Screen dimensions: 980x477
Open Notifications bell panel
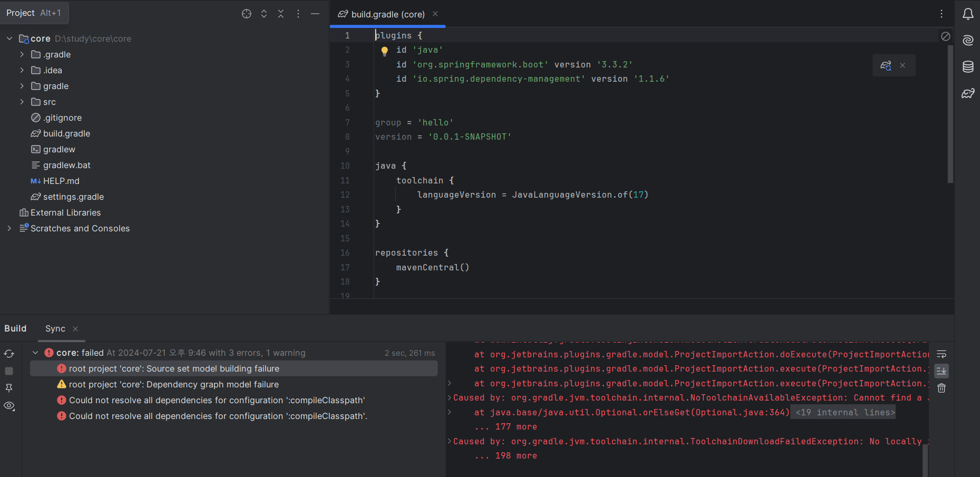point(968,14)
